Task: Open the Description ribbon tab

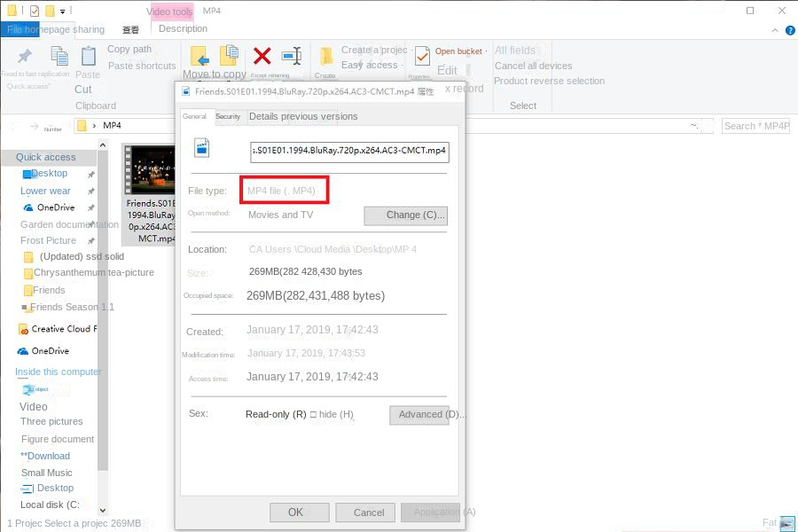Action: point(183,29)
